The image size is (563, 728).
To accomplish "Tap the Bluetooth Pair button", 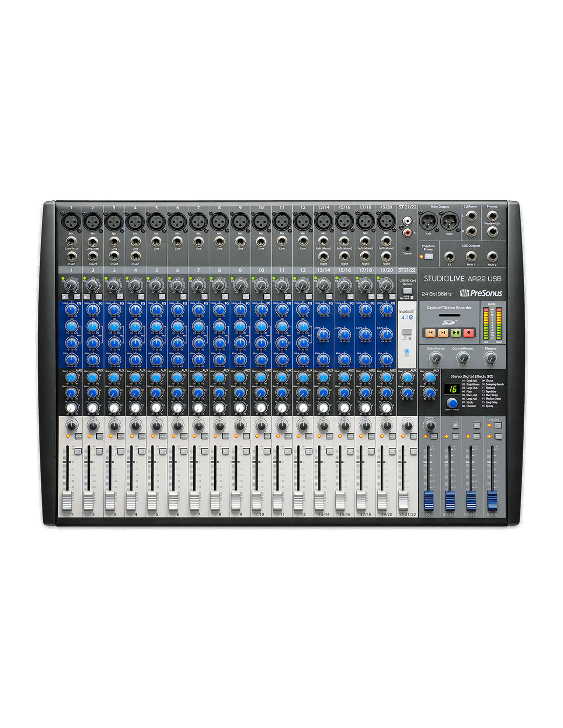I will (x=407, y=352).
